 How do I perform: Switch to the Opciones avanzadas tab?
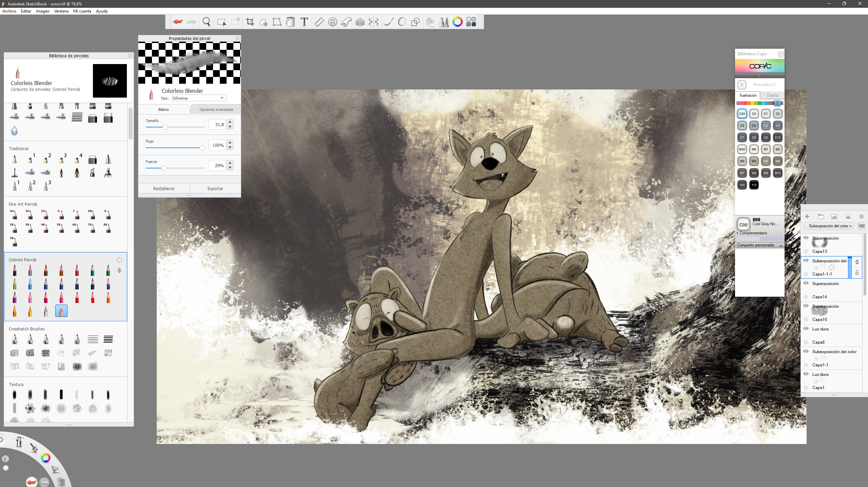216,109
